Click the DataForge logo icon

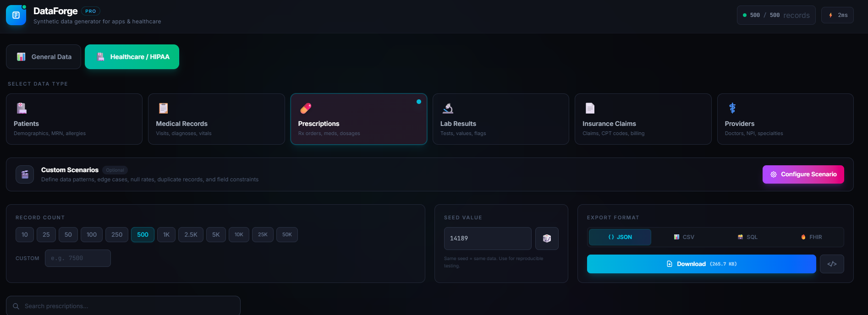click(x=16, y=15)
